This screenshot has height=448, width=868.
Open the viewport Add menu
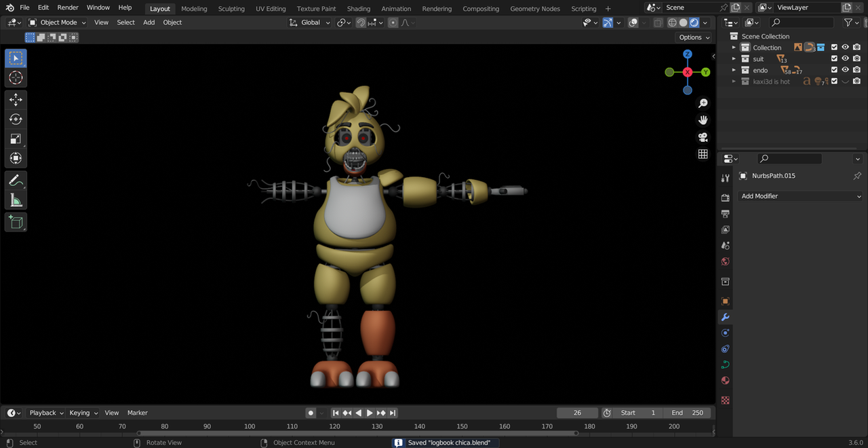coord(149,22)
